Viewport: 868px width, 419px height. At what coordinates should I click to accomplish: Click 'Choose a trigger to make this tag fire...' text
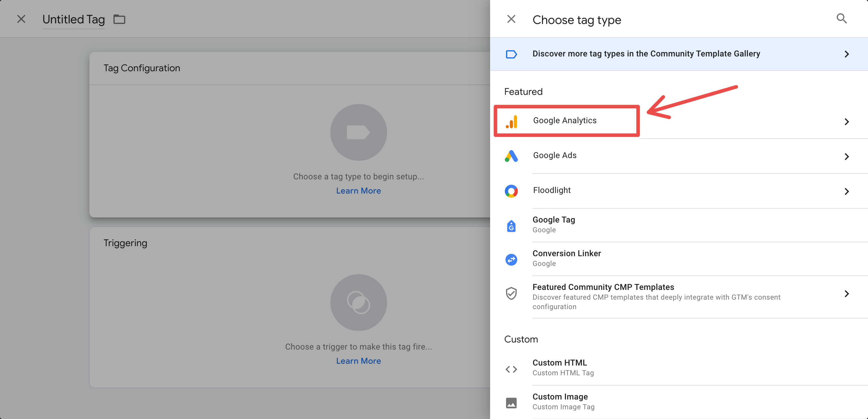coord(358,347)
